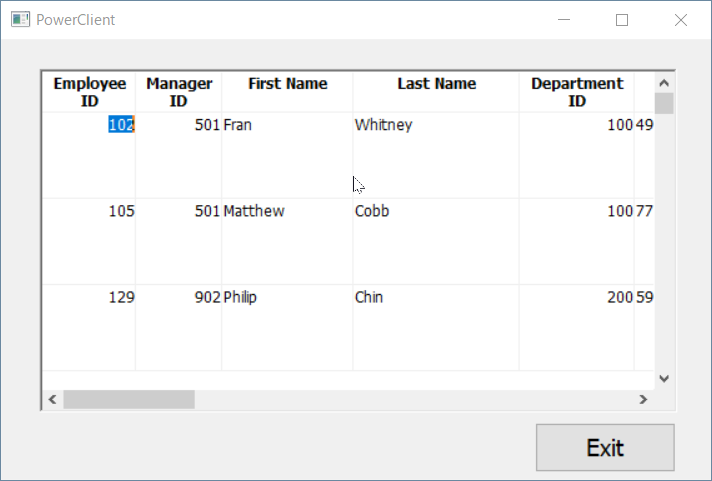Image resolution: width=712 pixels, height=481 pixels.
Task: Maximize the PowerClient window
Action: (622, 20)
